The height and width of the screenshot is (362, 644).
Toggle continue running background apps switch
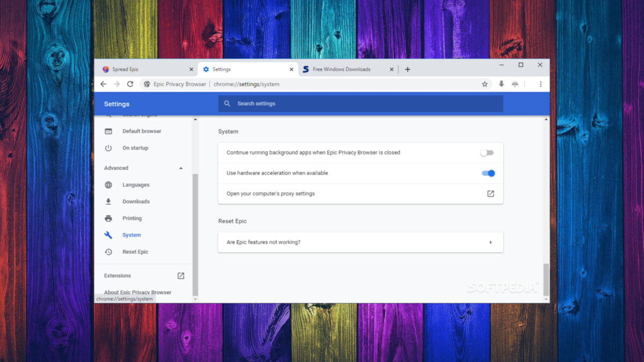(x=487, y=153)
